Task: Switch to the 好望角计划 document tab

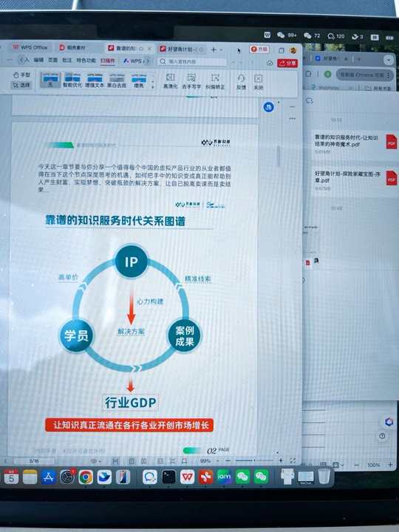Action: tap(181, 50)
